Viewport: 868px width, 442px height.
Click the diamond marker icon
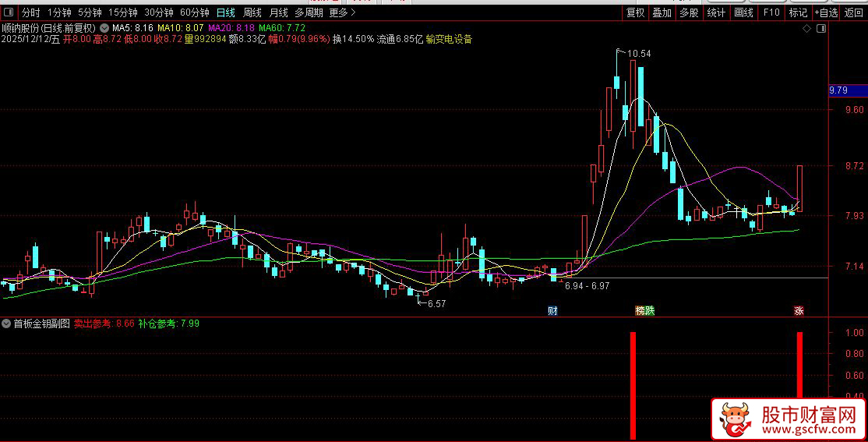coord(806,28)
